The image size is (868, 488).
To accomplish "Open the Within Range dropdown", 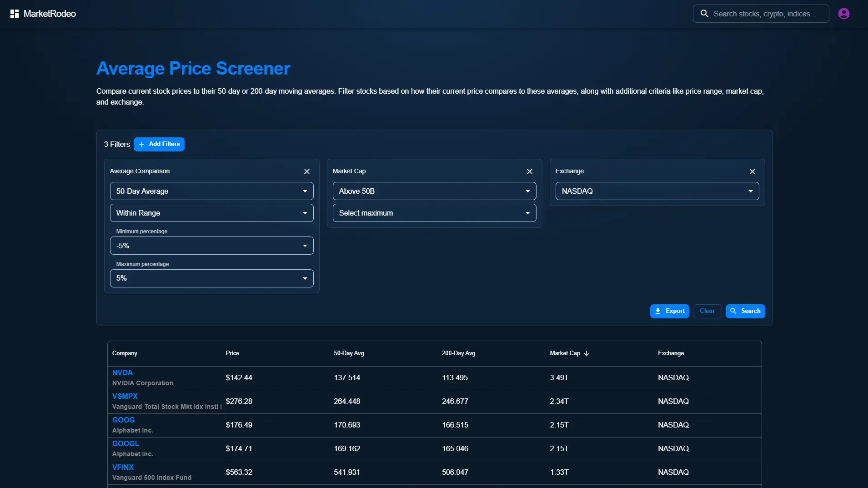I will 212,213.
